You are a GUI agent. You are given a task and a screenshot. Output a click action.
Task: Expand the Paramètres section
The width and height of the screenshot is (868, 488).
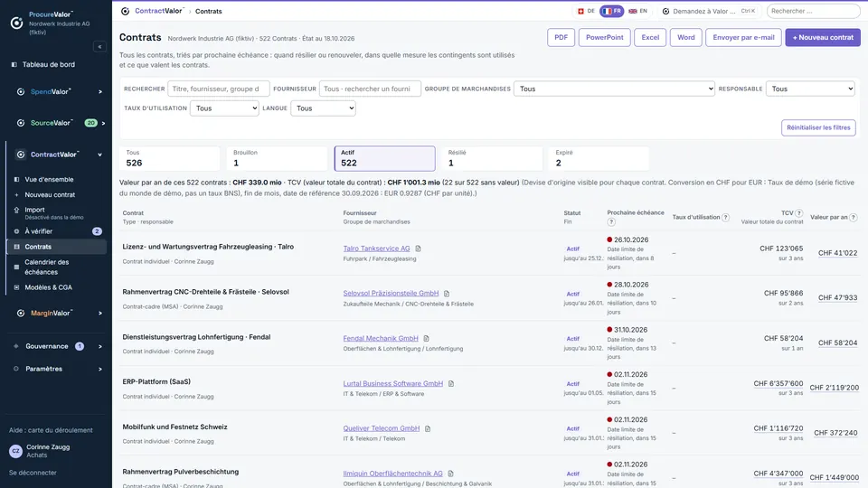tap(100, 369)
